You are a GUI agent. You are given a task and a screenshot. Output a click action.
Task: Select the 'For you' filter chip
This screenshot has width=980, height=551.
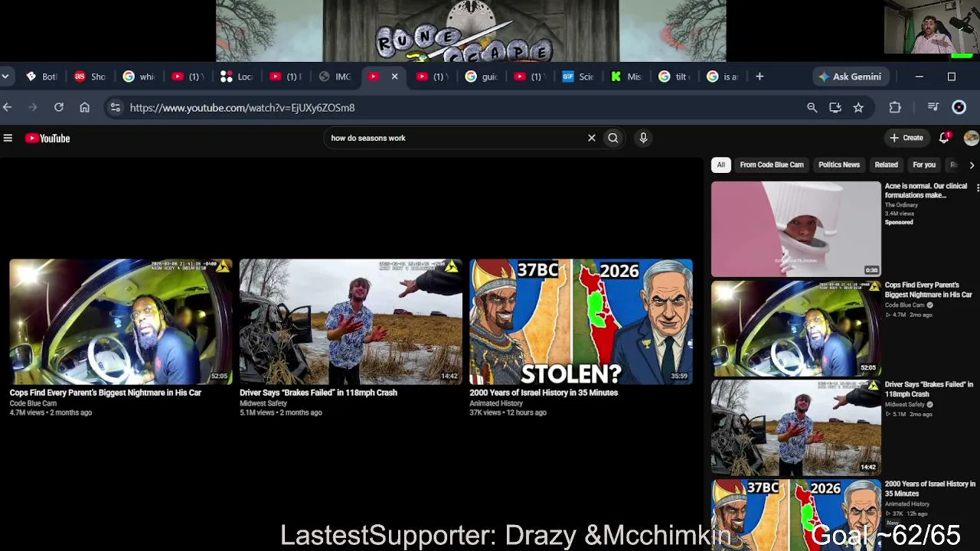[x=924, y=165]
